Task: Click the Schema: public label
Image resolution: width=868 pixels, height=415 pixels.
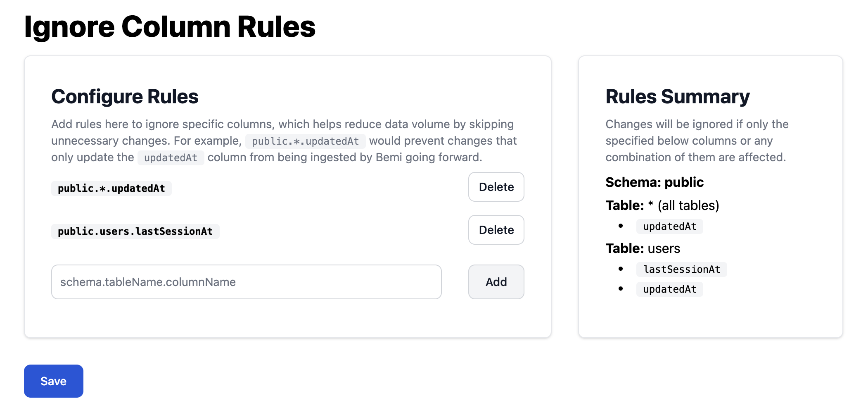Action: [655, 182]
